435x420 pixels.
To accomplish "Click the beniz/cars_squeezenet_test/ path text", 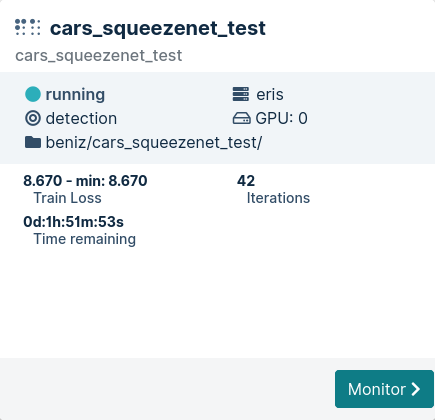I will 154,143.
